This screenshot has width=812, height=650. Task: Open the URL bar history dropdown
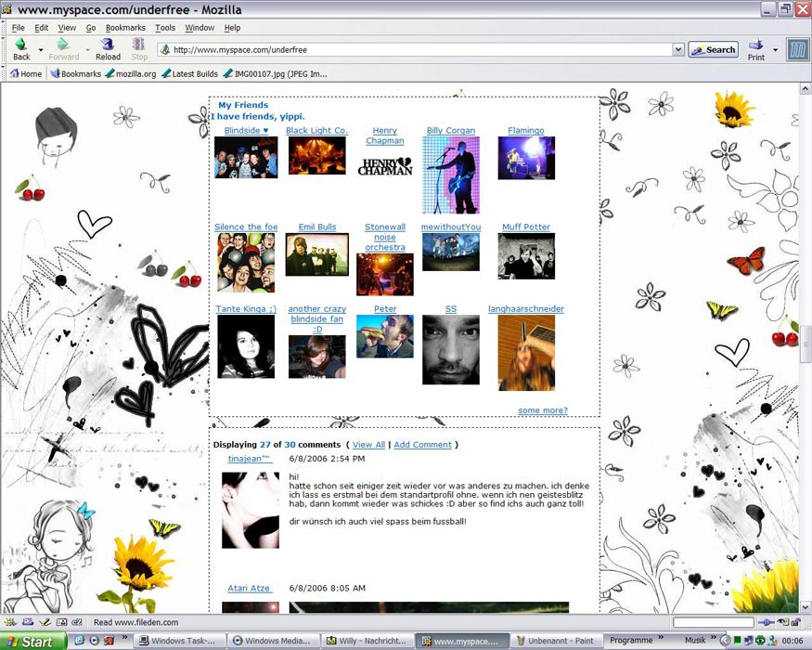point(678,50)
